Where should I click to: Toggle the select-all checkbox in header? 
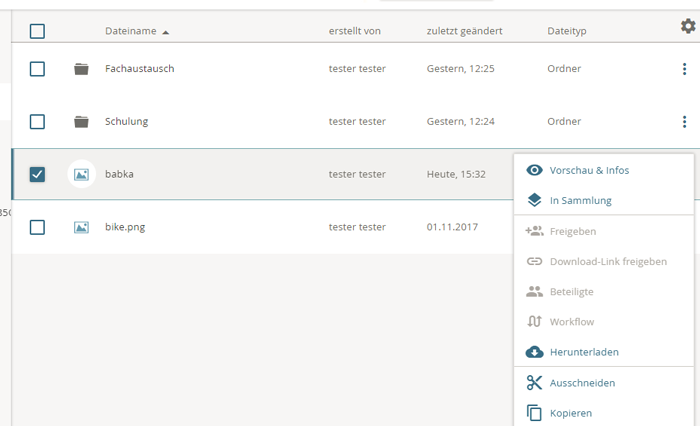(37, 31)
